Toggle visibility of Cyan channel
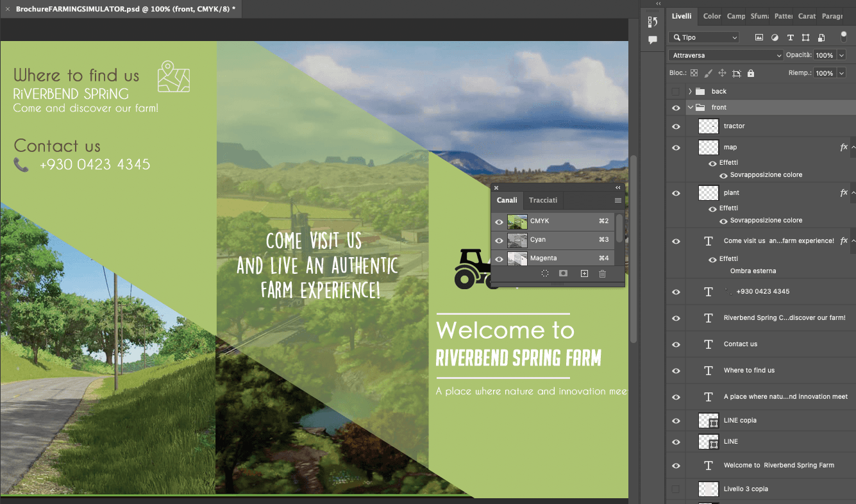The image size is (856, 504). coord(499,240)
